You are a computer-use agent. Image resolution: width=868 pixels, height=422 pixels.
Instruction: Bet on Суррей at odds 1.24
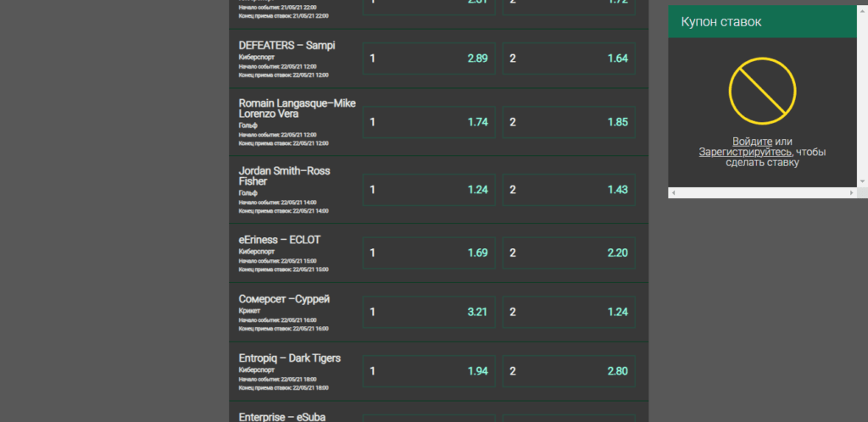click(x=569, y=312)
